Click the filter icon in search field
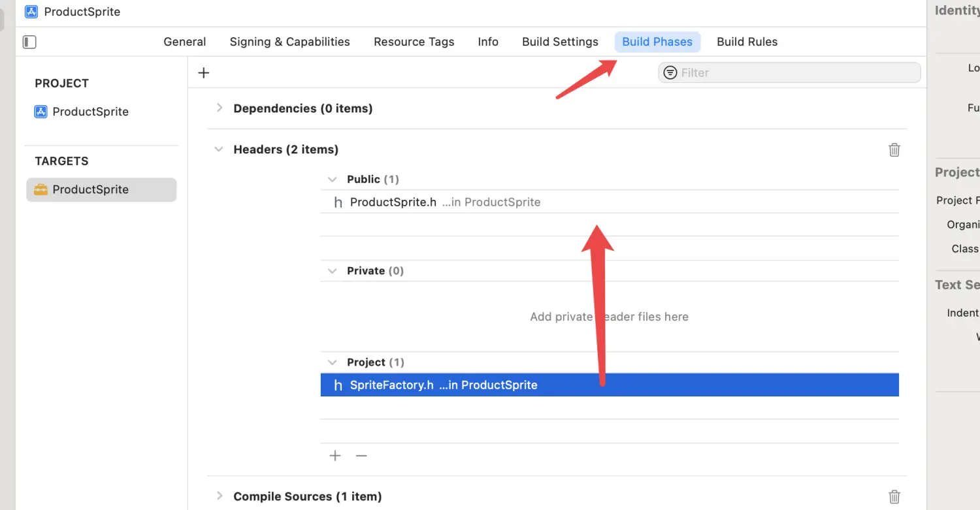 tap(670, 72)
